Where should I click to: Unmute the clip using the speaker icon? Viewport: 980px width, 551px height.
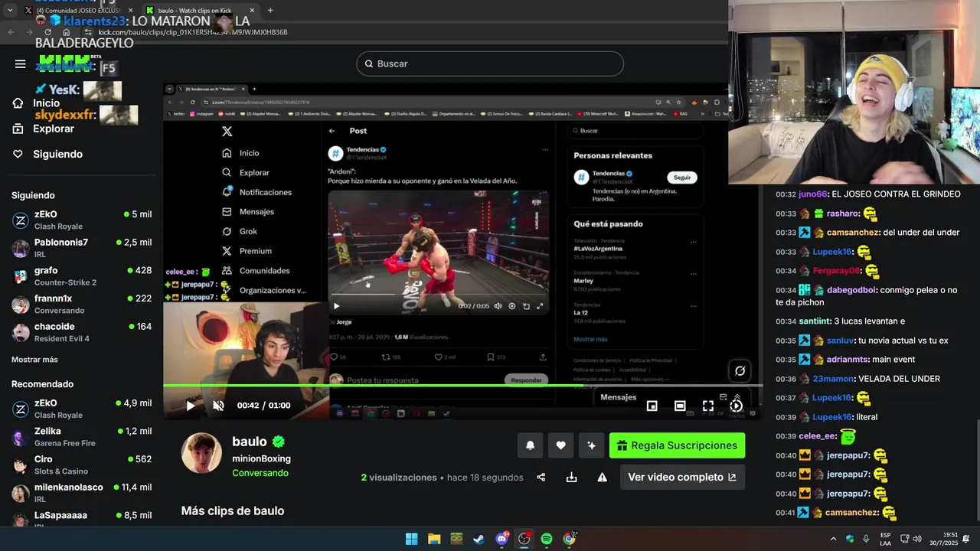click(x=218, y=406)
